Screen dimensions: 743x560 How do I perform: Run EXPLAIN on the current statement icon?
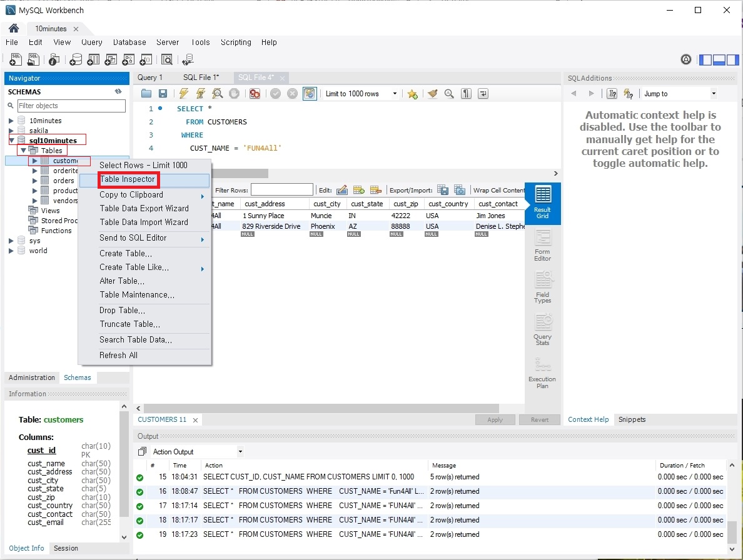click(x=218, y=94)
